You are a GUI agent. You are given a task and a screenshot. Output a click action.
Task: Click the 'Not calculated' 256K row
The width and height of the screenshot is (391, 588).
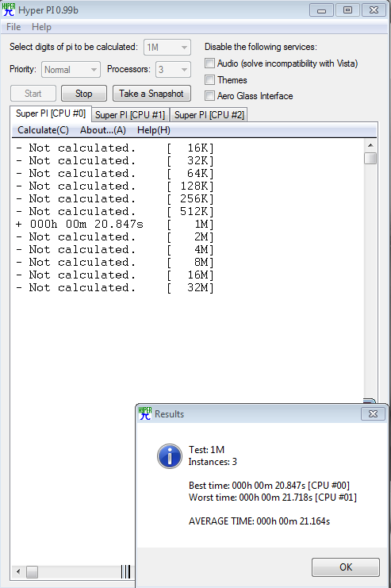point(115,199)
